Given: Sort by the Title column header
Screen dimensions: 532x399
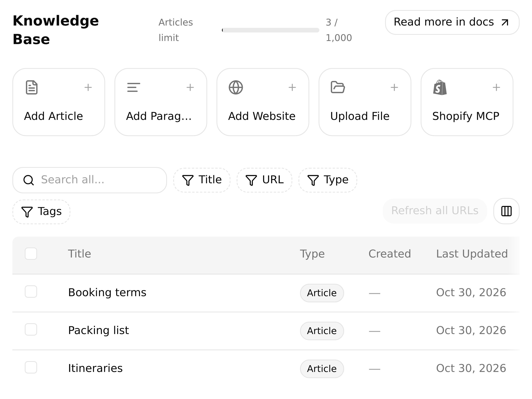Looking at the screenshot, I should [79, 254].
